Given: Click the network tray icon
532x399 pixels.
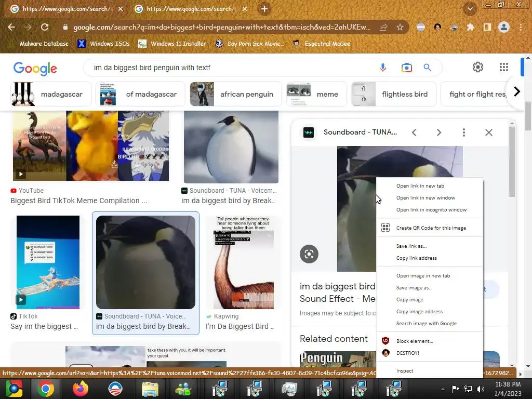Looking at the screenshot, I should (468, 389).
